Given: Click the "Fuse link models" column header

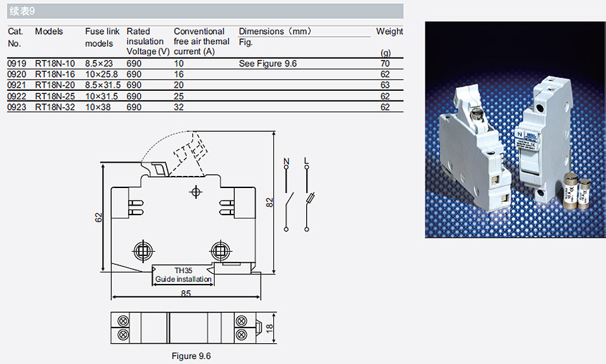Looking at the screenshot, I should point(102,37).
